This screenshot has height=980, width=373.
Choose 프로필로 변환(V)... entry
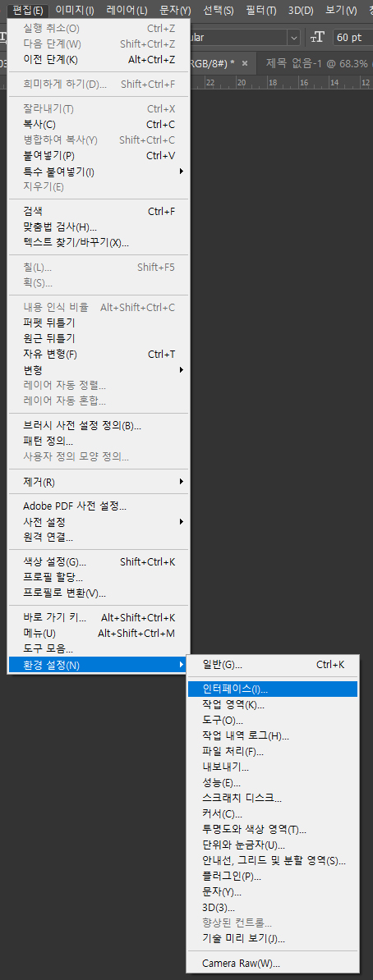point(99,593)
